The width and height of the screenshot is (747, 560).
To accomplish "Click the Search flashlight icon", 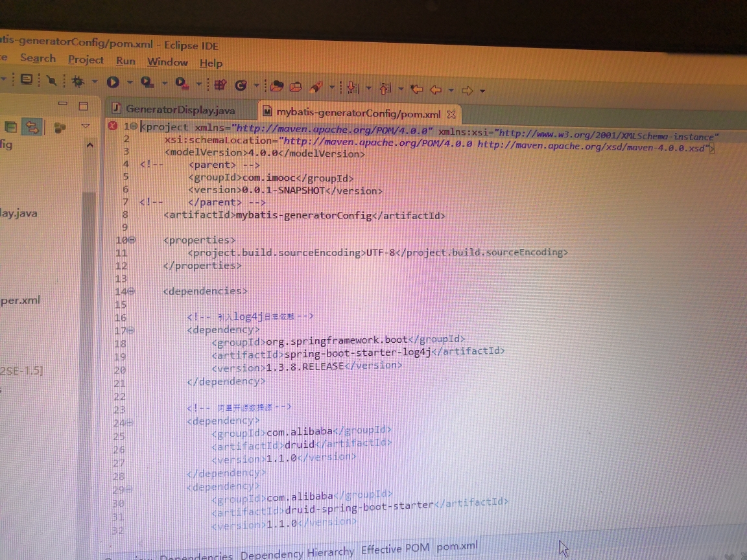I will (316, 87).
